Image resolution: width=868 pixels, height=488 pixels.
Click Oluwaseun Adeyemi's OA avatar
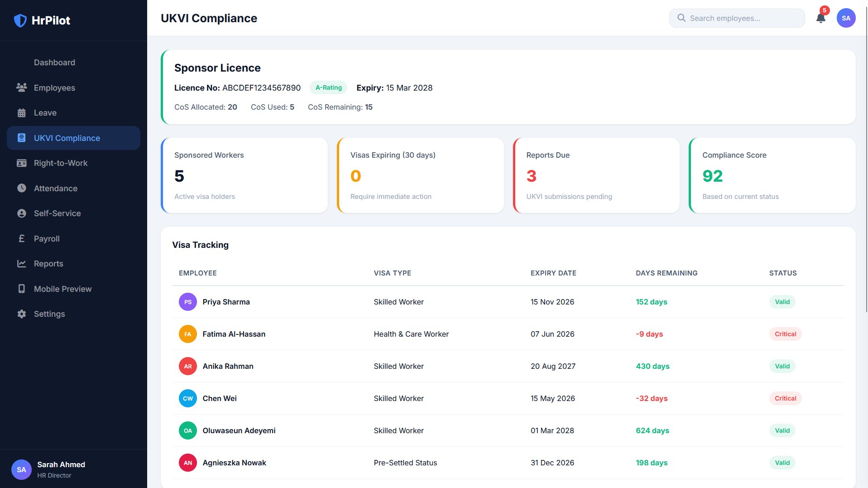[x=188, y=430]
